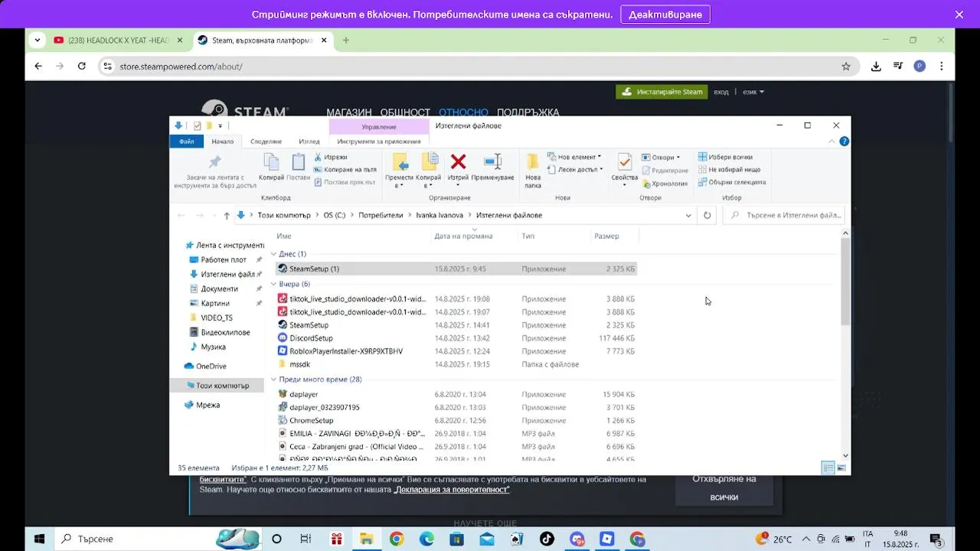The height and width of the screenshot is (551, 980).
Task: Open Chrome downloads icon
Action: 876,67
